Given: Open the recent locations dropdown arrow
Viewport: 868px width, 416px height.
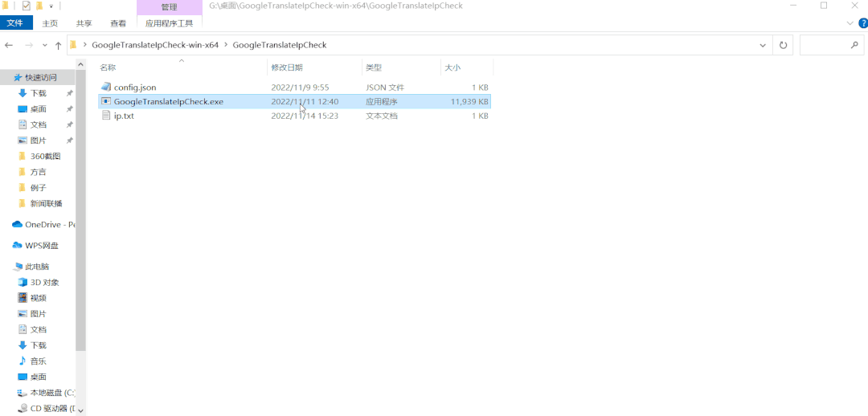Looking at the screenshot, I should 45,45.
